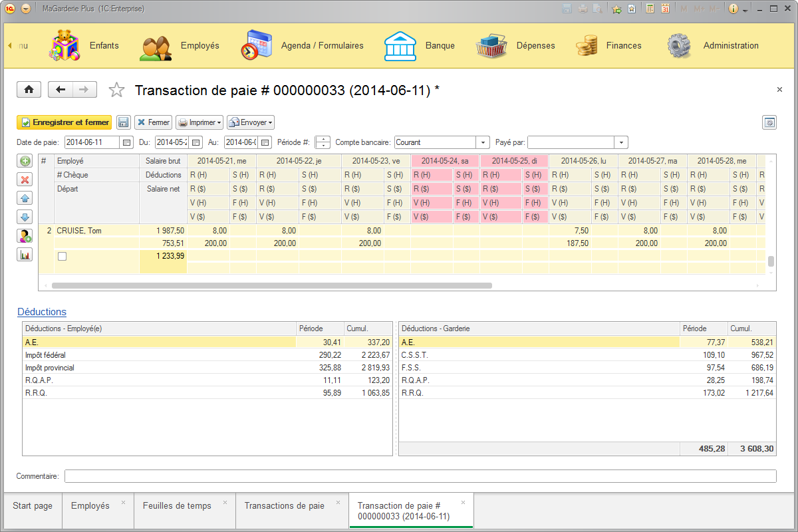The image size is (798, 532).
Task: Move row down with blue down arrow
Action: (x=24, y=216)
